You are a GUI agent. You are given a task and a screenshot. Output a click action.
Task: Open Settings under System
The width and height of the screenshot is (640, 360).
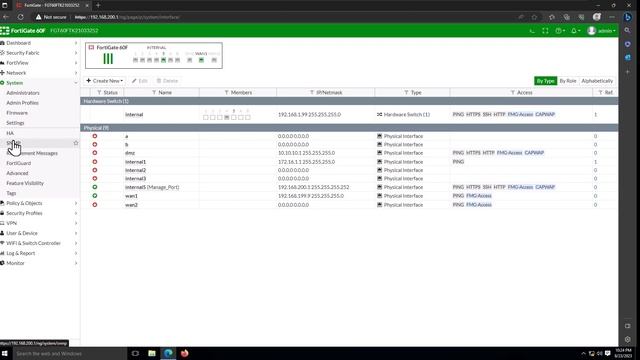[x=15, y=123]
